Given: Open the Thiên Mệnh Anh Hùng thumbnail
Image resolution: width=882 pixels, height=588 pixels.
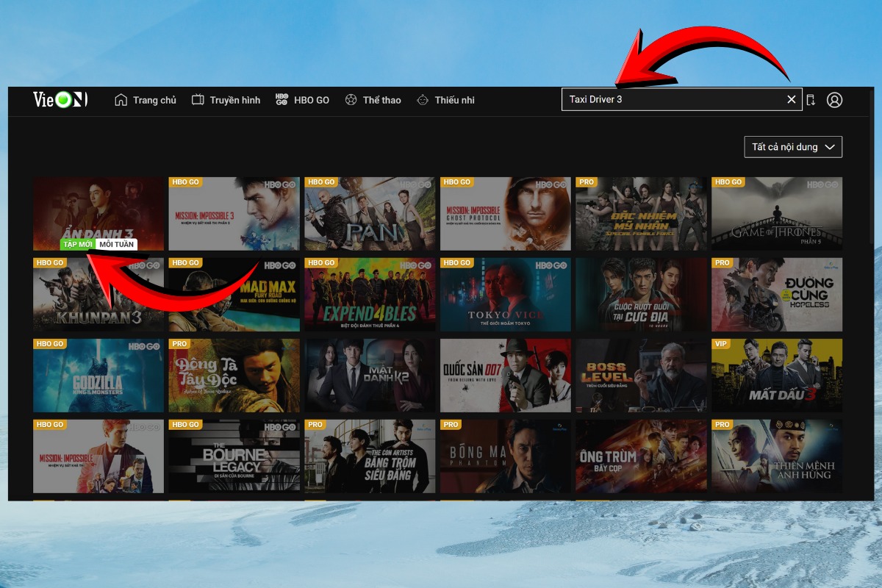Looking at the screenshot, I should pos(777,456).
